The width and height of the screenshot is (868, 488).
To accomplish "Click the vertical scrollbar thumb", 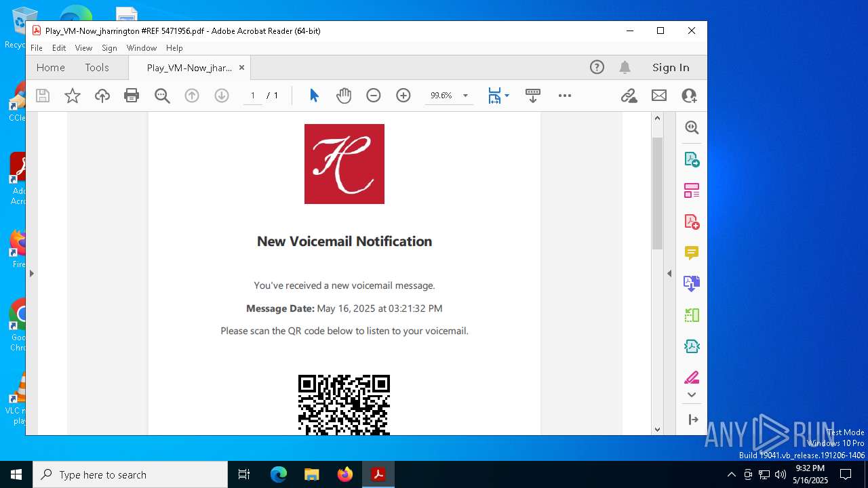I will pyautogui.click(x=657, y=193).
